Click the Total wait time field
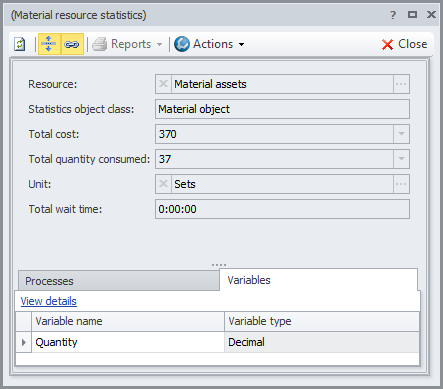The width and height of the screenshot is (443, 389). click(282, 209)
